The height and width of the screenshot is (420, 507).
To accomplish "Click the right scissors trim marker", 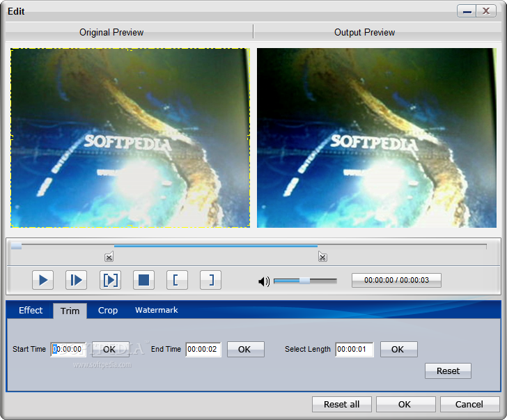I will [322, 257].
